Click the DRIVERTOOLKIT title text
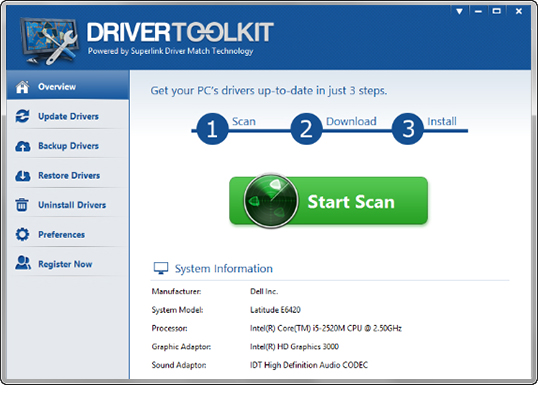 [x=180, y=32]
